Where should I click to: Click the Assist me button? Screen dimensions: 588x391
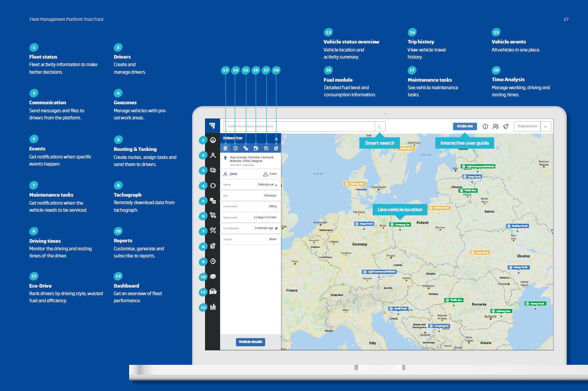[465, 126]
